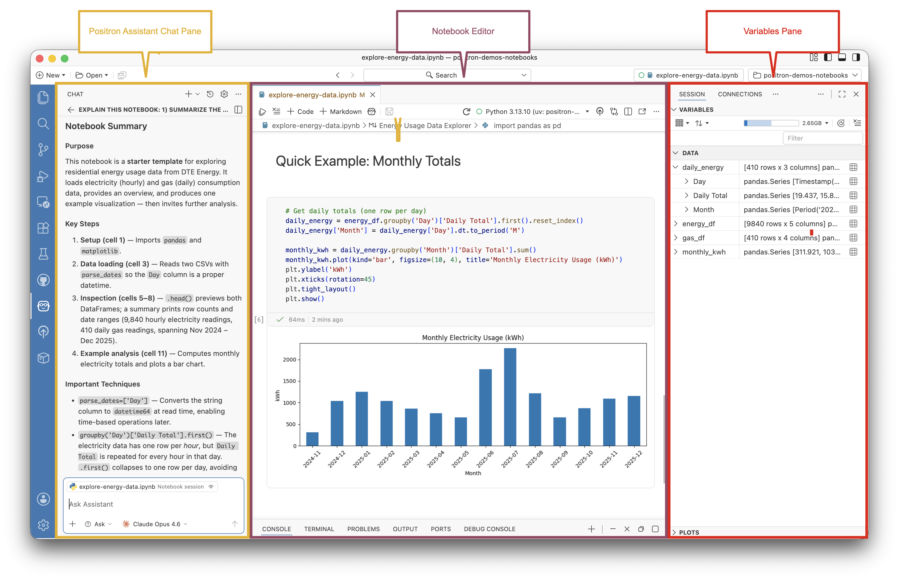Collapse the VARIABLES section

point(674,110)
